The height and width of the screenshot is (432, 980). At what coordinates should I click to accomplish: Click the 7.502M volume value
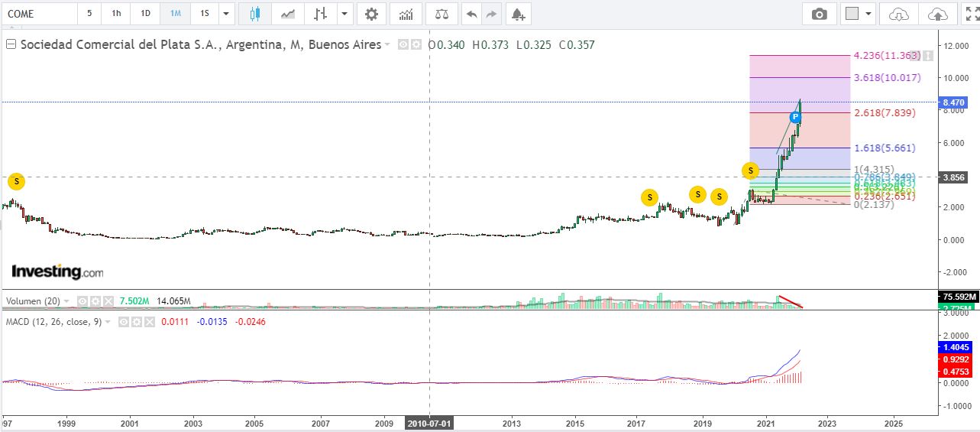click(x=135, y=301)
